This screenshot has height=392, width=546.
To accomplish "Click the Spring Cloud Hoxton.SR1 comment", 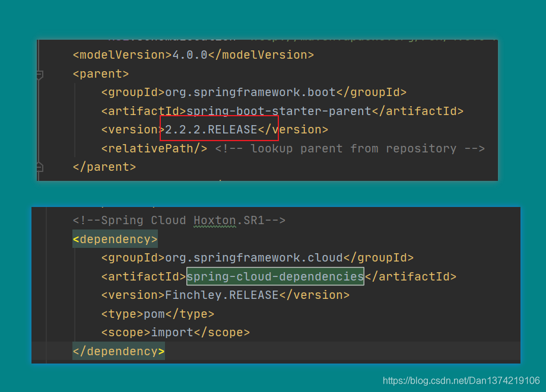I will point(179,220).
